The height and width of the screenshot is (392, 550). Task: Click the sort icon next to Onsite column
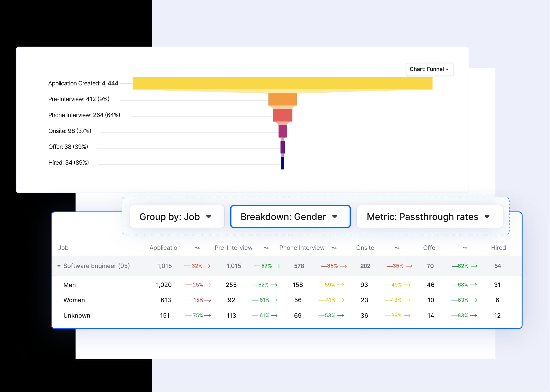pyautogui.click(x=397, y=248)
